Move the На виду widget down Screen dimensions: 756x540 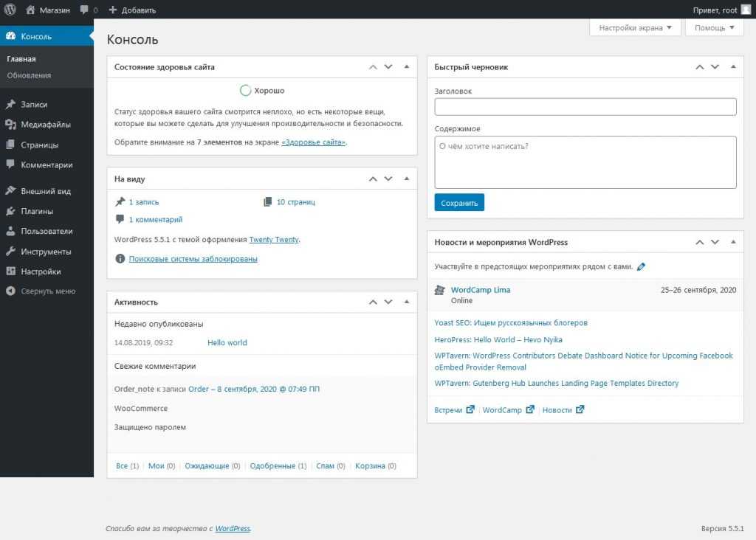[x=388, y=179]
